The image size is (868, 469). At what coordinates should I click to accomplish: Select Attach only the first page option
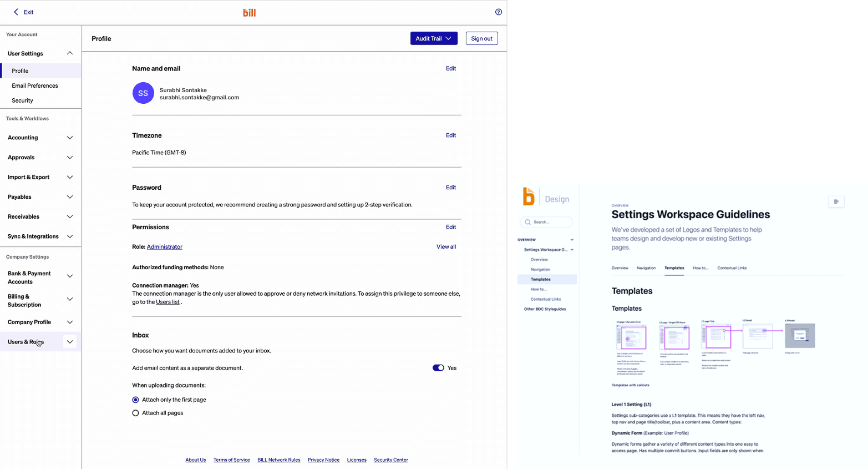pos(135,400)
